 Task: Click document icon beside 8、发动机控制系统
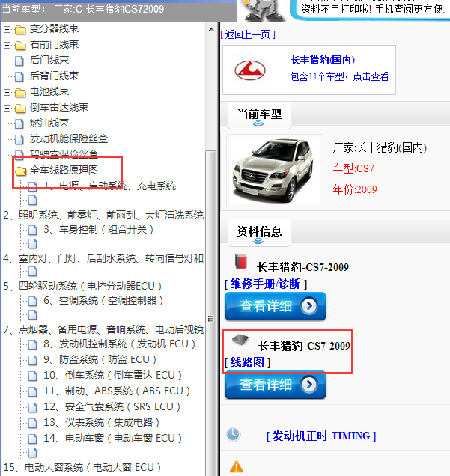pos(32,345)
